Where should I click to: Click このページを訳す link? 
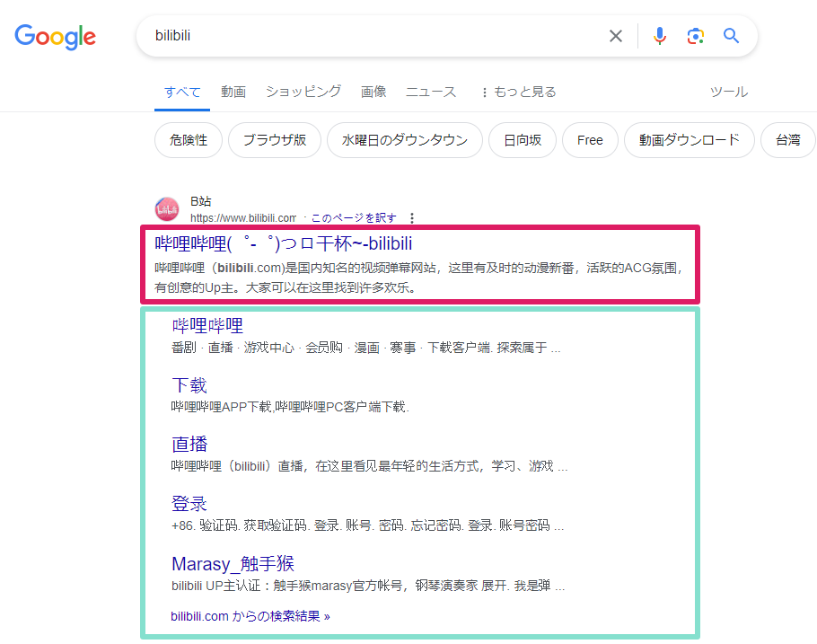pyautogui.click(x=354, y=218)
